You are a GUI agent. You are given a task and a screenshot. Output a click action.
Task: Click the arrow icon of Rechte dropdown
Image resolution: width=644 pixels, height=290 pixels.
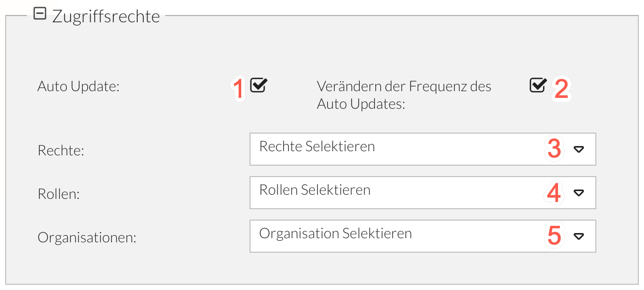tap(579, 149)
